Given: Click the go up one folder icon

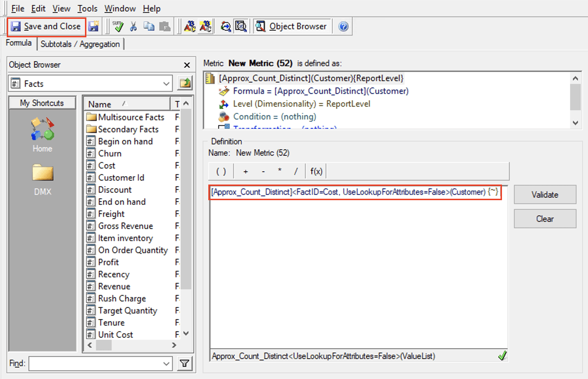Looking at the screenshot, I should [185, 84].
